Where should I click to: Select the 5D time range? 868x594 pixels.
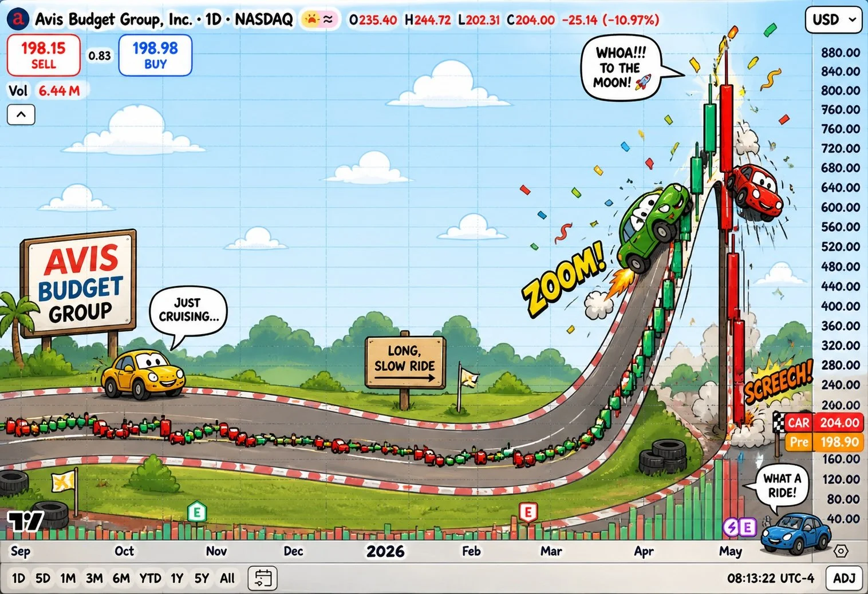pyautogui.click(x=43, y=579)
